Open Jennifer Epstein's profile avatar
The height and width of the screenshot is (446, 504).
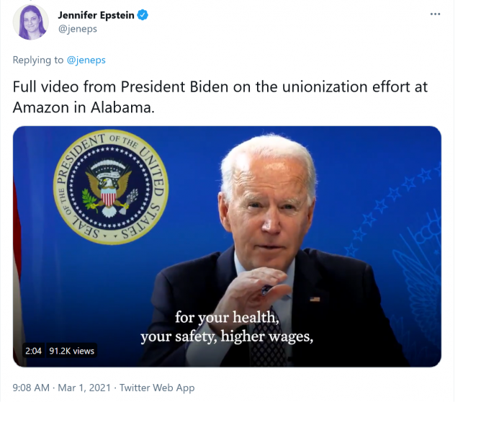point(31,22)
